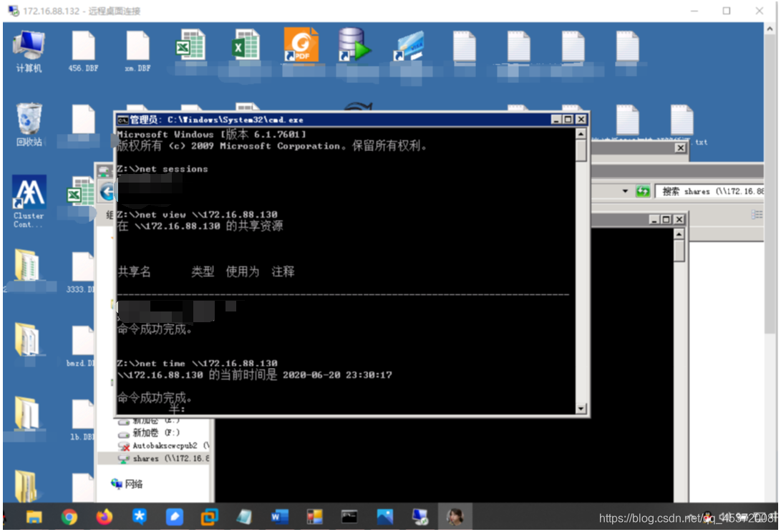Open Microsoft Word from taskbar

(x=279, y=518)
